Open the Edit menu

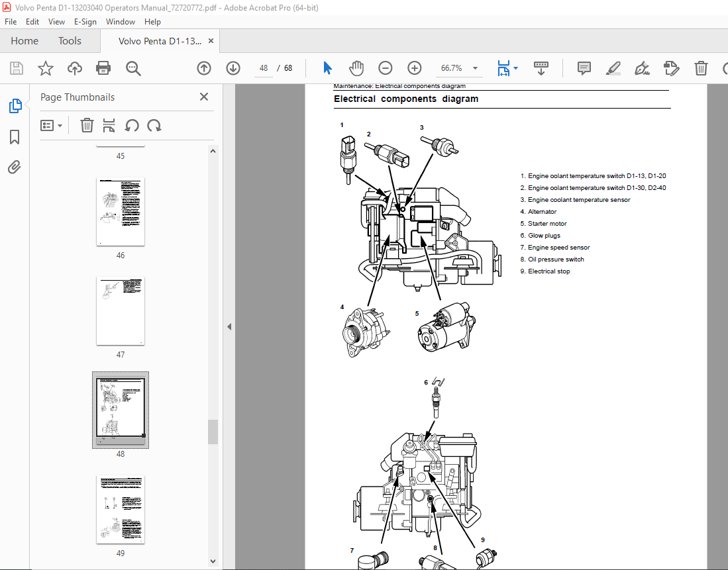coord(32,22)
